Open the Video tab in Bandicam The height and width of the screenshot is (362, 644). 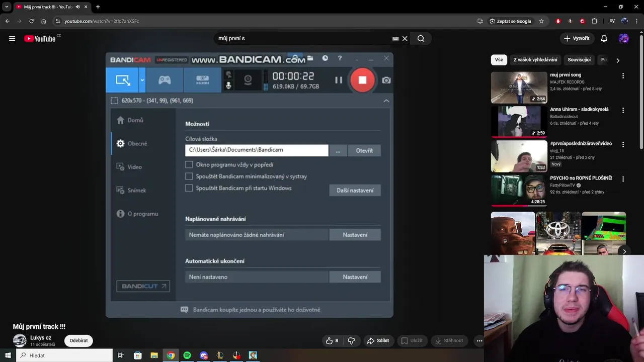click(129, 167)
